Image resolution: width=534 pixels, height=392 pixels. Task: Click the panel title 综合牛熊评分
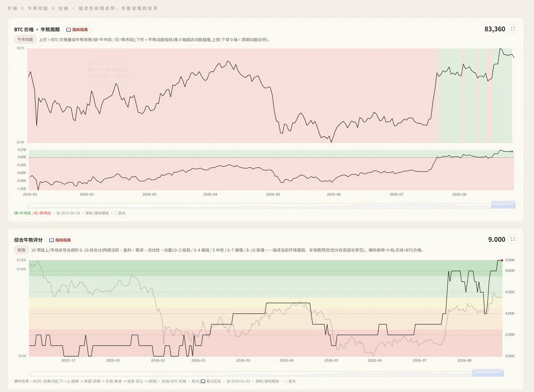[28, 240]
